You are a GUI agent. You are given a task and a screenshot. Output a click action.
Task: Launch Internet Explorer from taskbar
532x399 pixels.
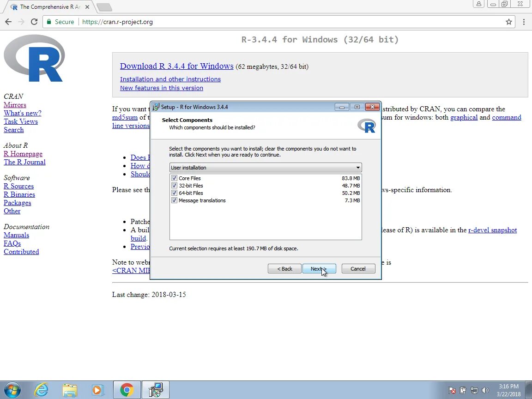41,390
